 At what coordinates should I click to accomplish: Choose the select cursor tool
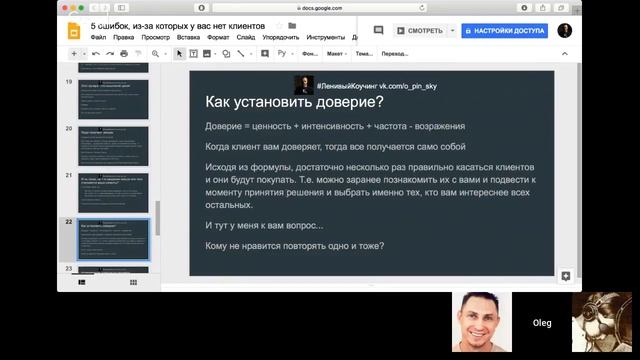coord(179,53)
